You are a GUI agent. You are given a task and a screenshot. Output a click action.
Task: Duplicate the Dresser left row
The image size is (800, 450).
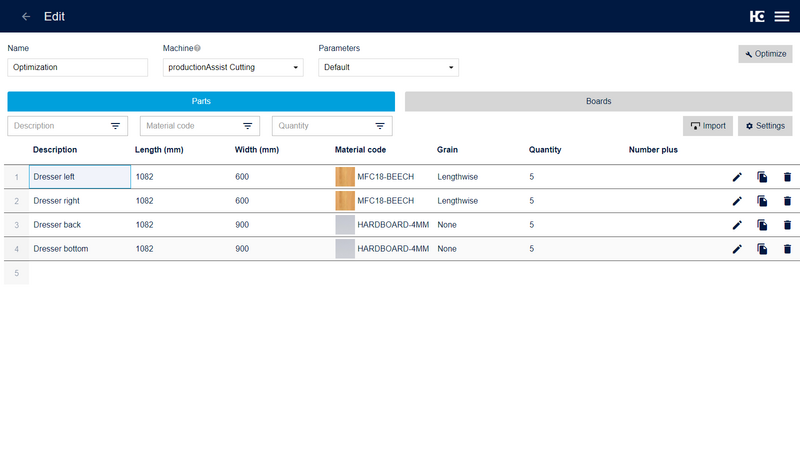click(x=762, y=177)
